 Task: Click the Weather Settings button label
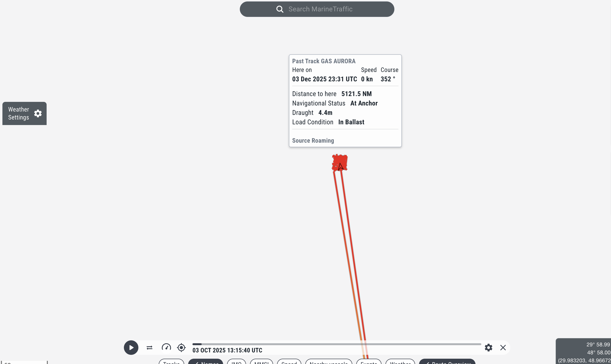click(x=19, y=113)
